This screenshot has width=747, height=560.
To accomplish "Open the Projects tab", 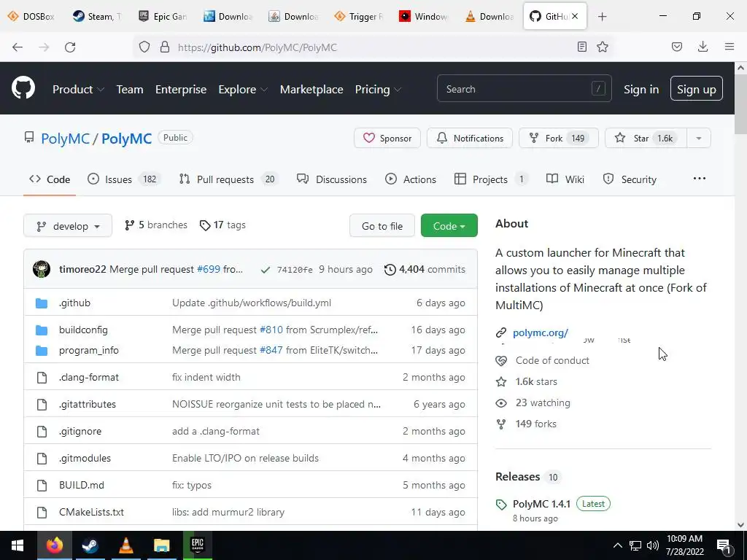I will click(x=491, y=179).
